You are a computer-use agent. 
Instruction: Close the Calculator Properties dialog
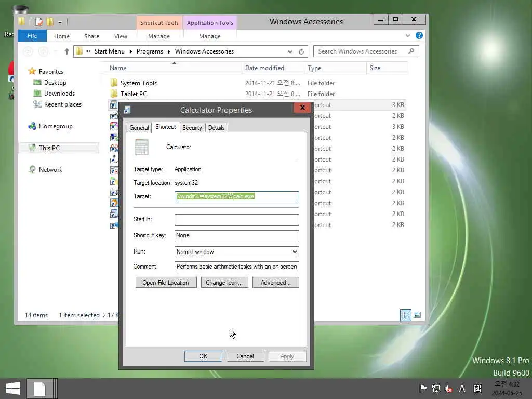[302, 108]
